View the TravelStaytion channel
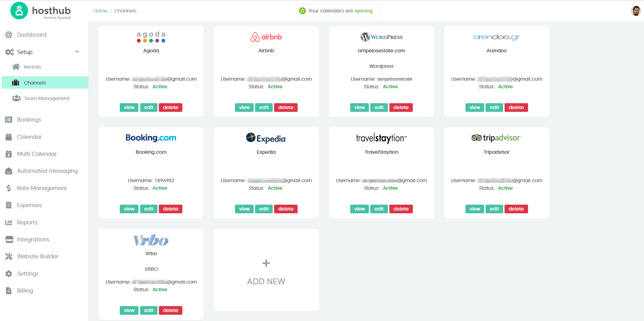Viewport: 644px width, 321px height. click(360, 209)
